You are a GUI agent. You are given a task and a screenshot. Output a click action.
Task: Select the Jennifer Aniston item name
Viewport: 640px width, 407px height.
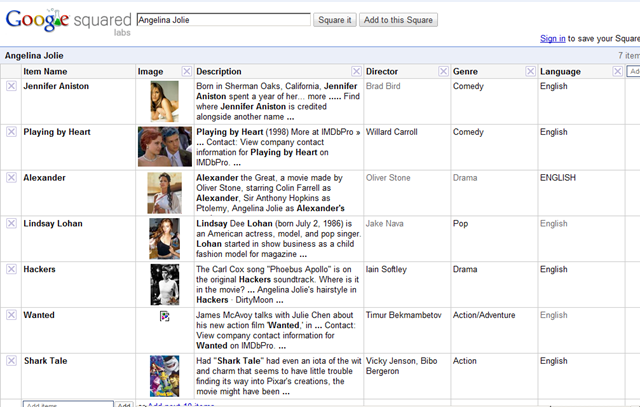[x=56, y=86]
